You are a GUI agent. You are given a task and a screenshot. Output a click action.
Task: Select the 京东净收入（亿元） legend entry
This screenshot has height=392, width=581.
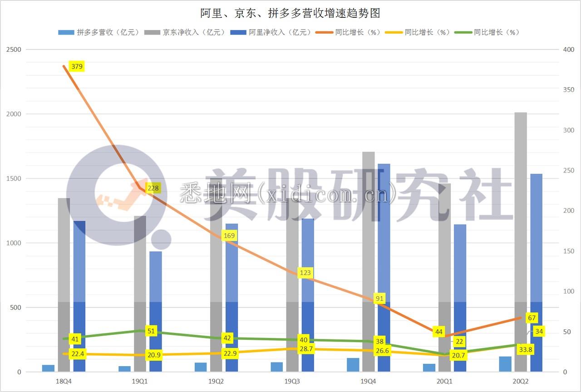click(185, 32)
